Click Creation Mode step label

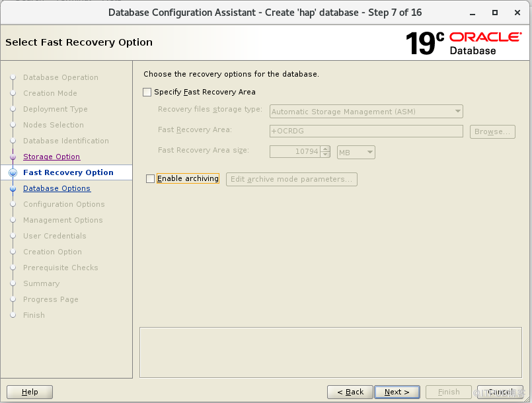click(50, 93)
